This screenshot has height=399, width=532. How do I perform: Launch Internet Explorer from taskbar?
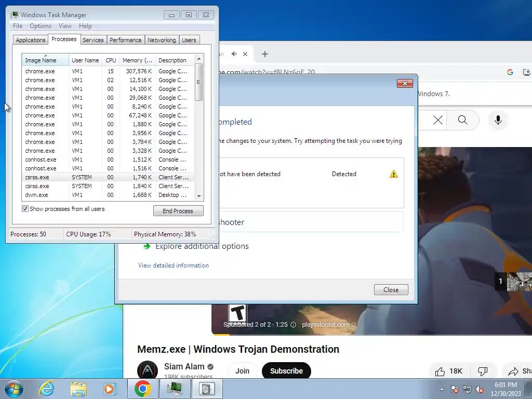[46, 389]
